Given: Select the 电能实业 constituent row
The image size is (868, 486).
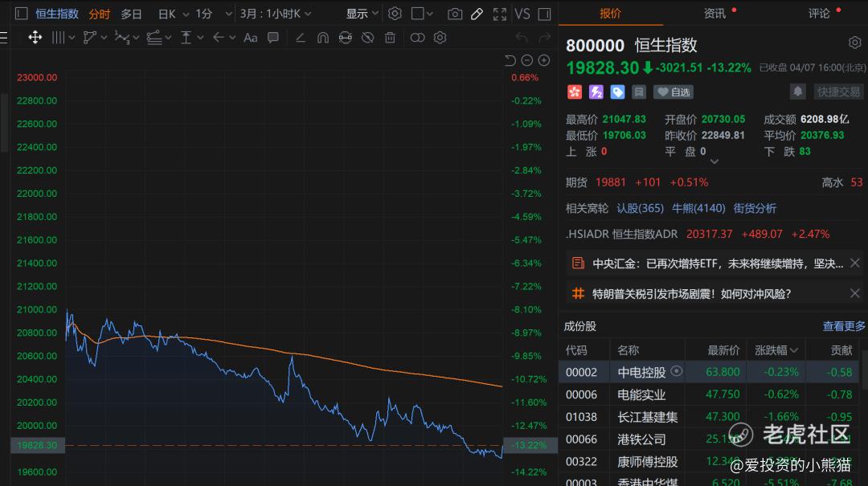Looking at the screenshot, I should coord(710,394).
